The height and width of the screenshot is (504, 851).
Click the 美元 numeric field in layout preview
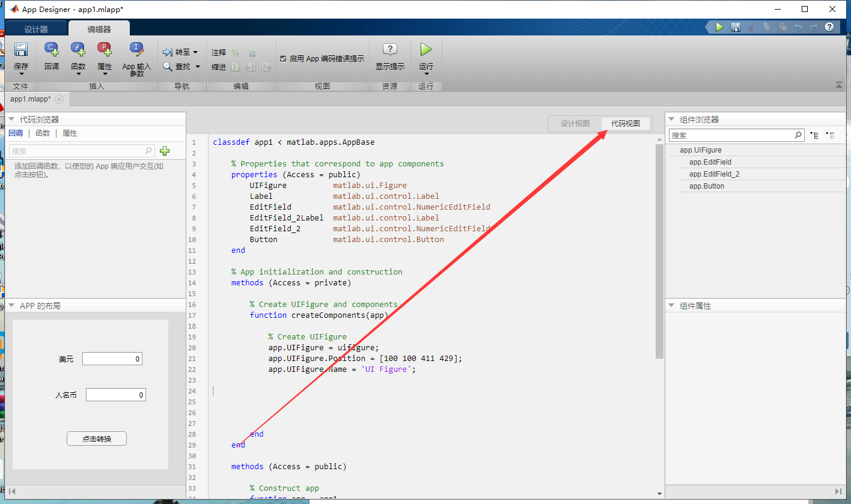tap(112, 359)
